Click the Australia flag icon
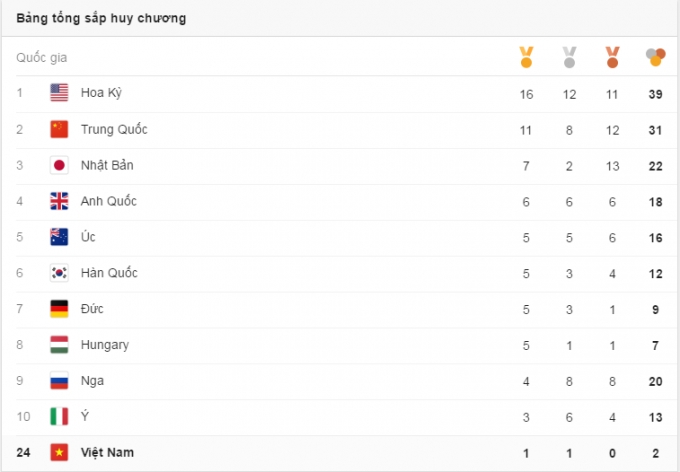This screenshot has width=680, height=472. tap(60, 237)
